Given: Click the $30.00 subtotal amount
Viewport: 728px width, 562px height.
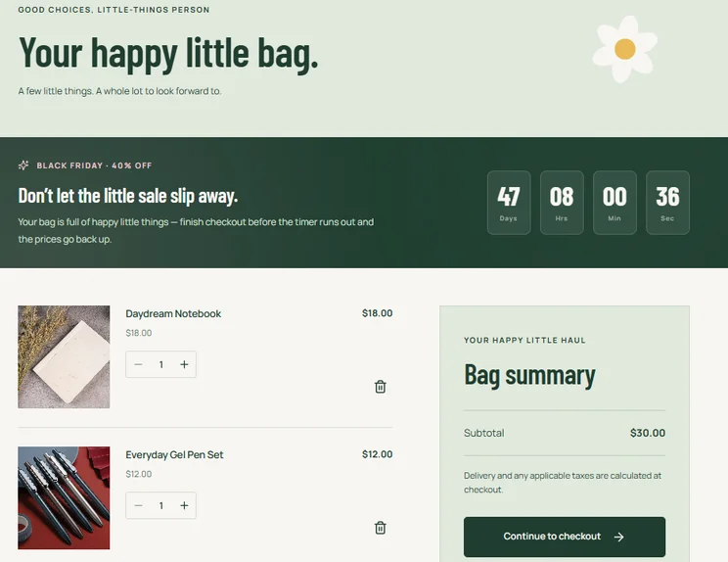Looking at the screenshot, I should (648, 433).
